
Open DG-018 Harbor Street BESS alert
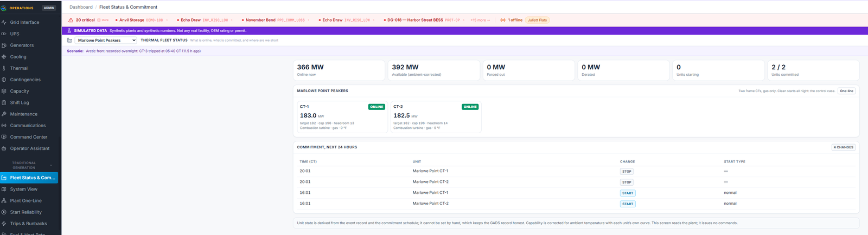coord(424,20)
